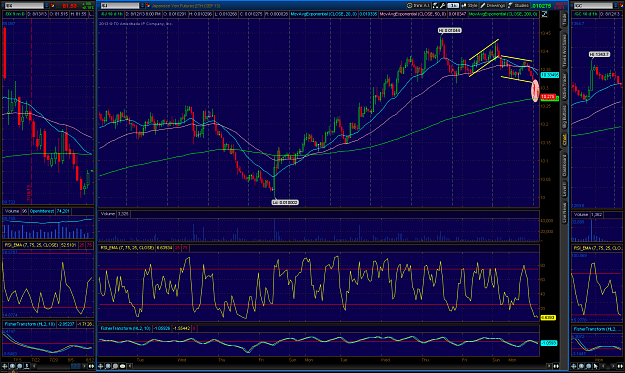The width and height of the screenshot is (625, 373).
Task: Click the left chart OpenInterest label
Action: coord(42,211)
